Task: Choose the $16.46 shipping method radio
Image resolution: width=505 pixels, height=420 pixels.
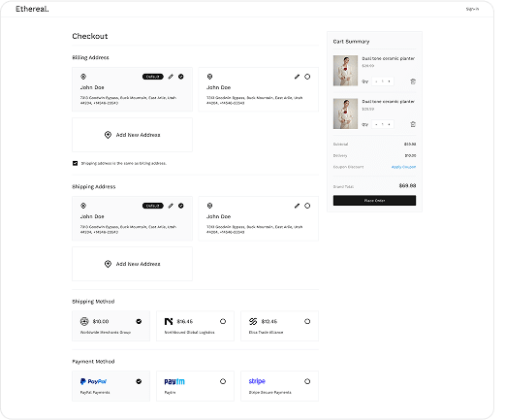Action: coord(223,321)
